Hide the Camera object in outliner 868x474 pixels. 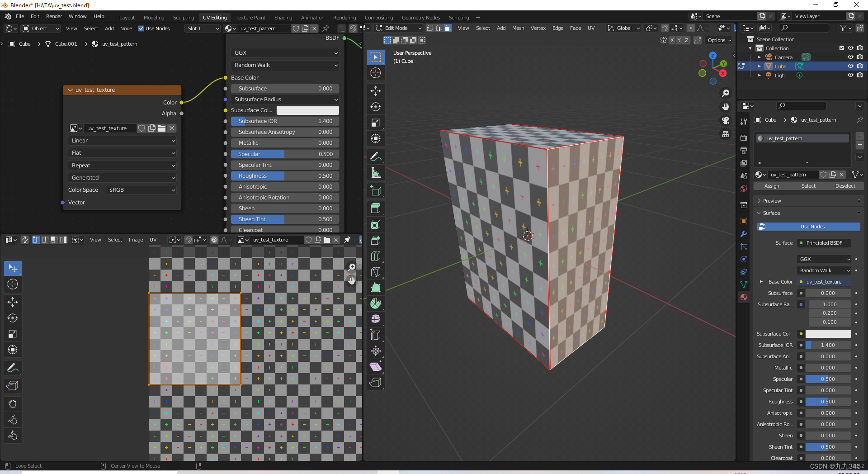(850, 57)
